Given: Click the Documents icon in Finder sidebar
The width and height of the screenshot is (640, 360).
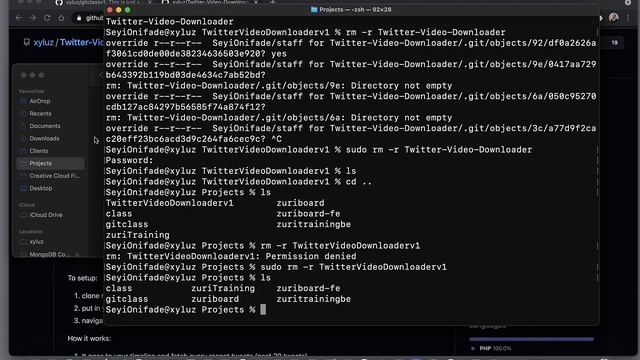Looking at the screenshot, I should click(23, 126).
